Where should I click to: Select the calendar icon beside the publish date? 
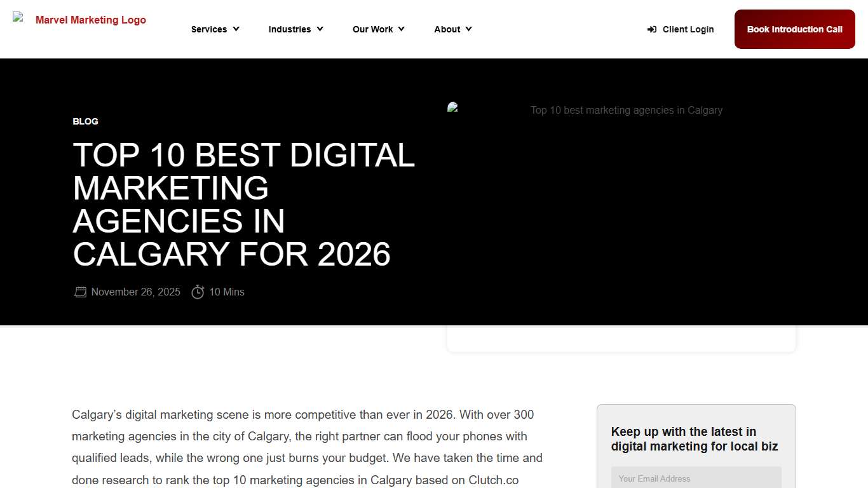[80, 292]
